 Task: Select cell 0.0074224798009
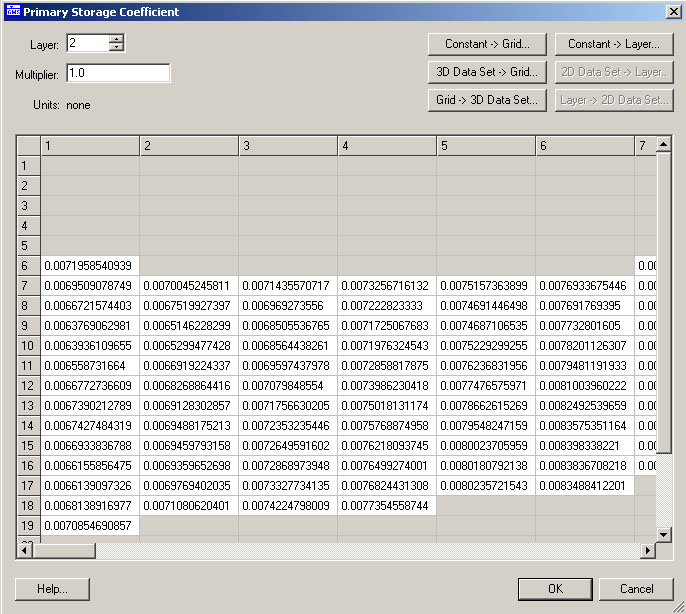point(288,505)
